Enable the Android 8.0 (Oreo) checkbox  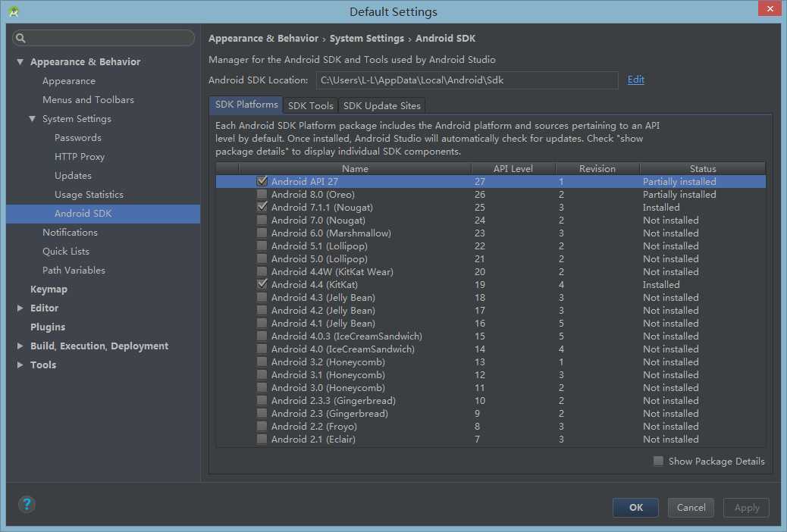[262, 194]
